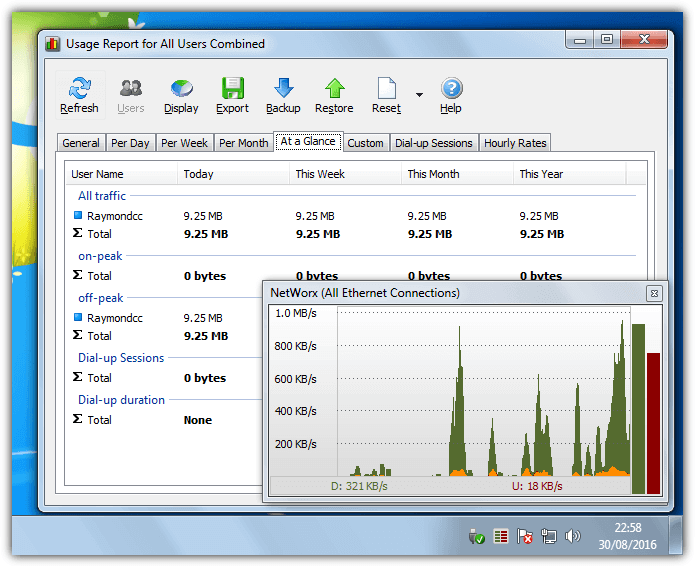Click the All traffic group heading
The width and height of the screenshot is (695, 566).
click(x=102, y=195)
